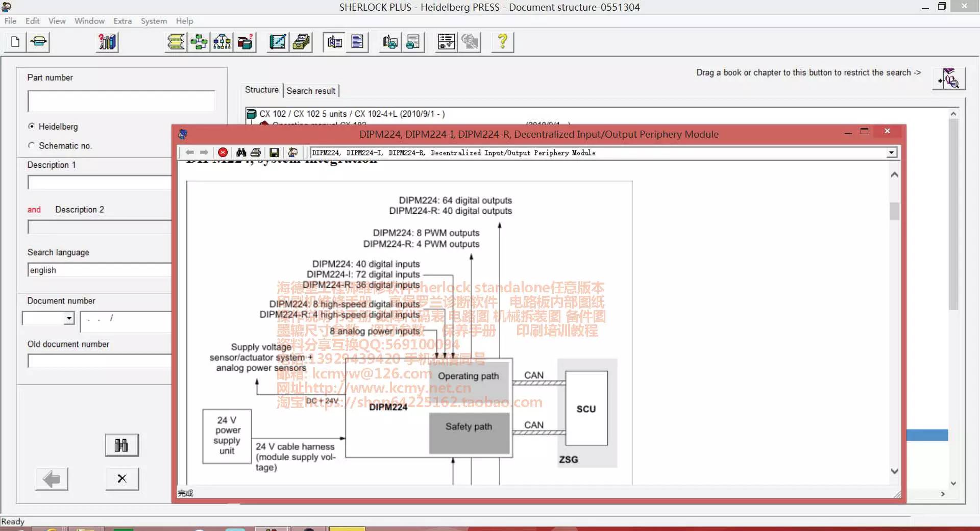Click the new blank document icon

[15, 42]
